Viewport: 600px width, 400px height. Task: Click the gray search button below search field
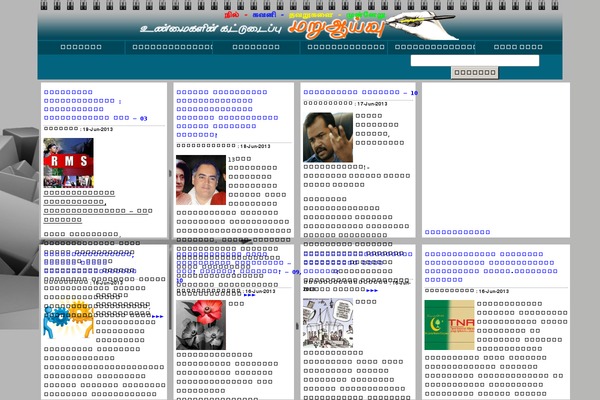pos(474,72)
